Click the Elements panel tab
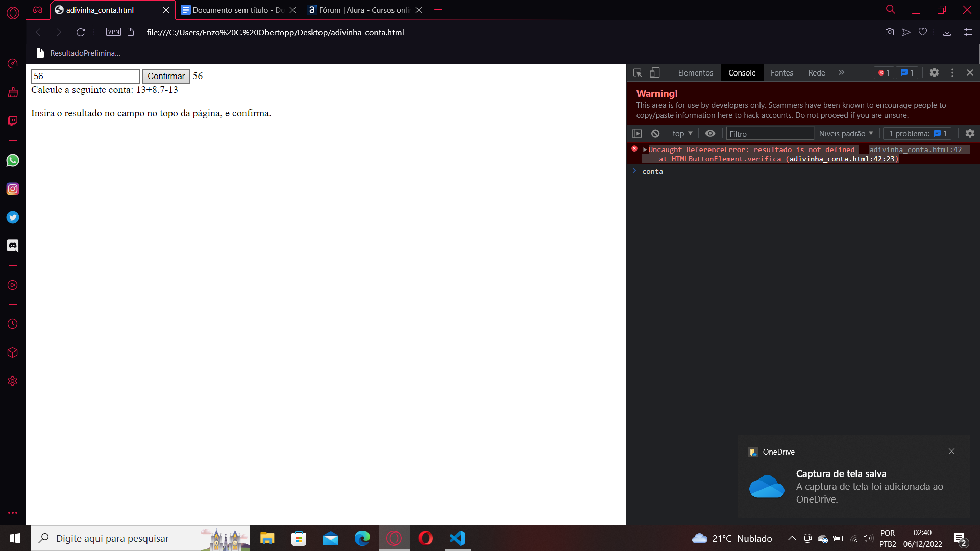This screenshot has height=551, width=980. pyautogui.click(x=695, y=72)
